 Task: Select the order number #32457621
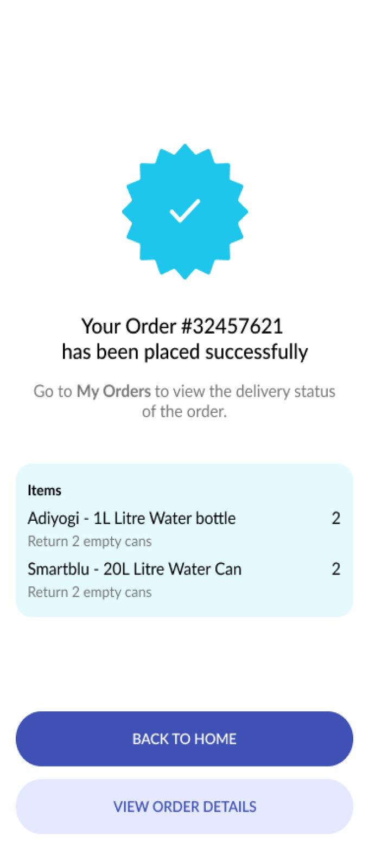pos(232,326)
